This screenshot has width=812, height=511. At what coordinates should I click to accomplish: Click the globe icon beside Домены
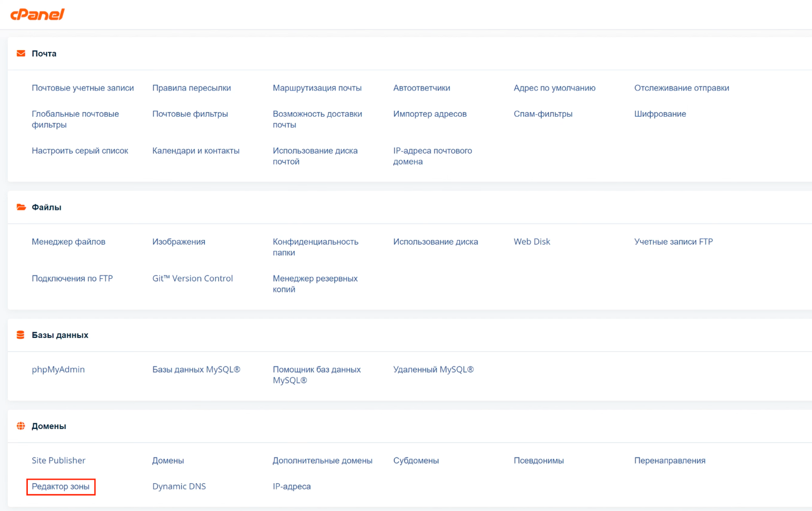pyautogui.click(x=21, y=426)
